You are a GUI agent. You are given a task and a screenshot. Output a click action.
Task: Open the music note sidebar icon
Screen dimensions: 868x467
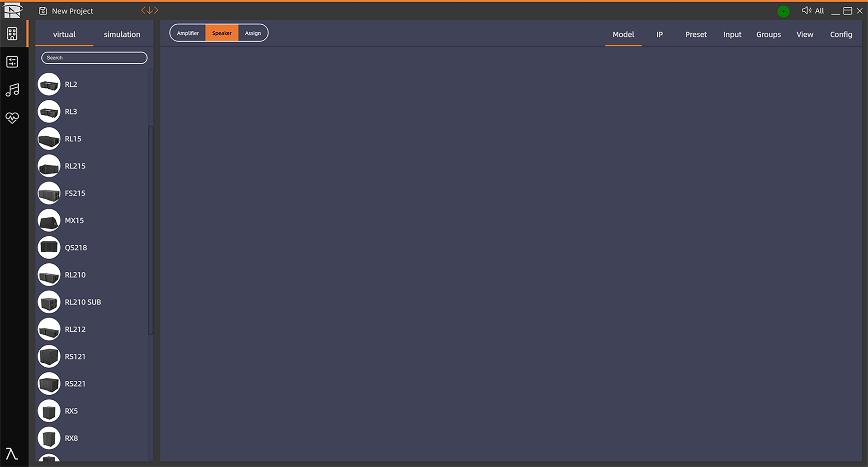click(12, 90)
